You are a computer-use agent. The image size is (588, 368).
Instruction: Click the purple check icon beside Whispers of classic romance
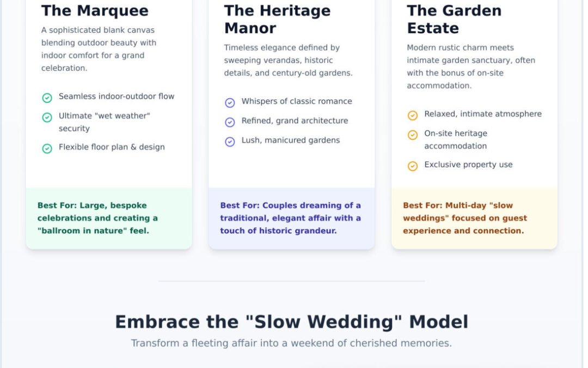[x=230, y=102]
